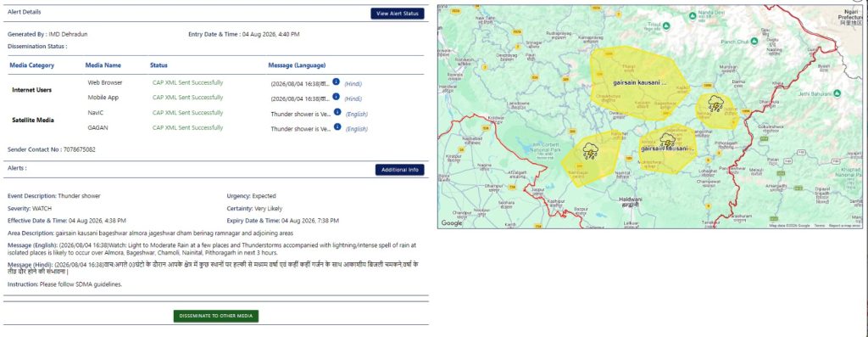Click Report a map error link

point(844,226)
